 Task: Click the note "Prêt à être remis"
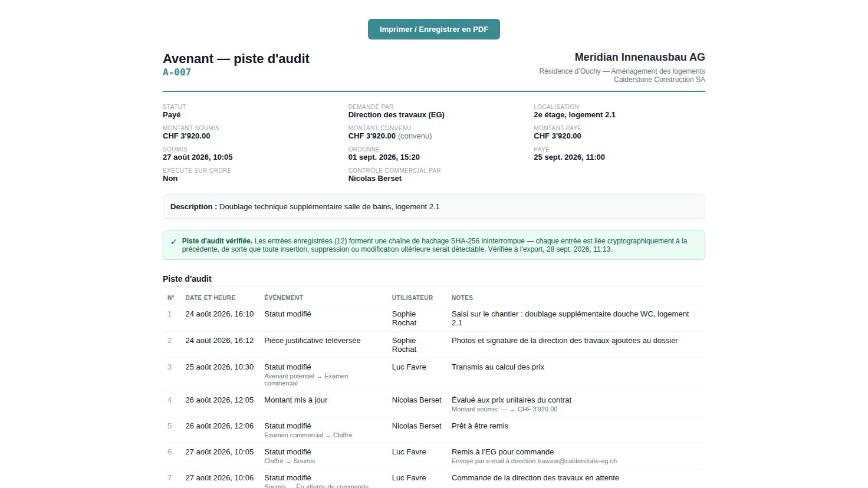click(x=480, y=426)
